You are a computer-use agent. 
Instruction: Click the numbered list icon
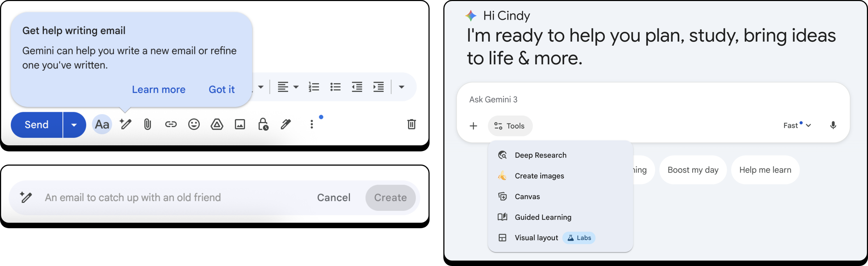[x=314, y=87]
